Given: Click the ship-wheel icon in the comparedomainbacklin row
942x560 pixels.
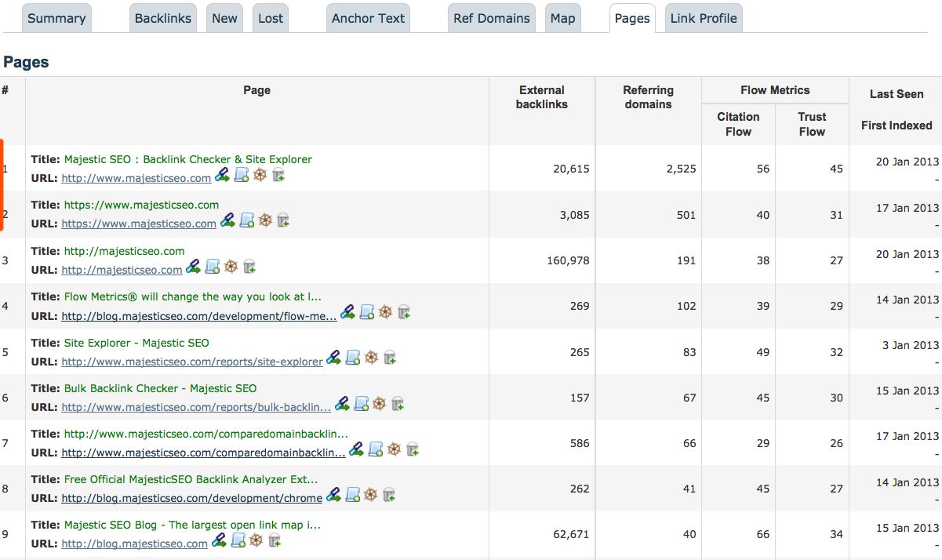Looking at the screenshot, I should pyautogui.click(x=394, y=448).
